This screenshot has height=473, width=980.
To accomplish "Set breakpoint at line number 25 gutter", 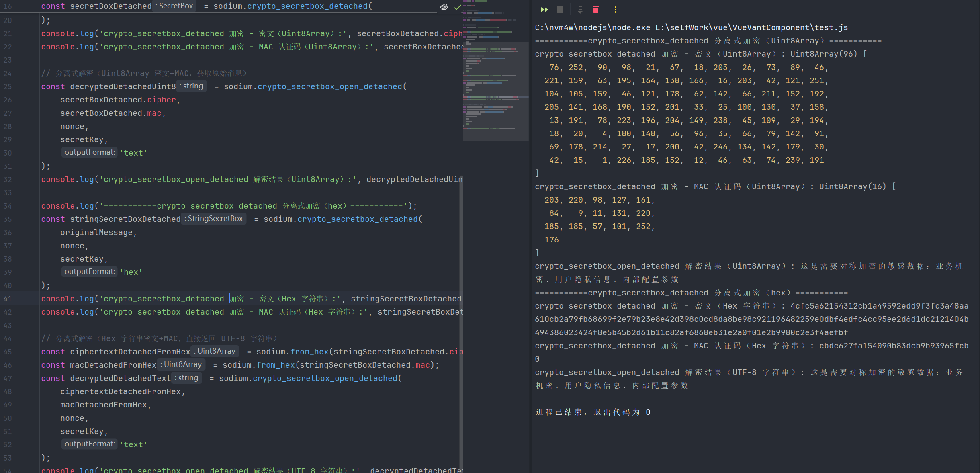I will 8,86.
